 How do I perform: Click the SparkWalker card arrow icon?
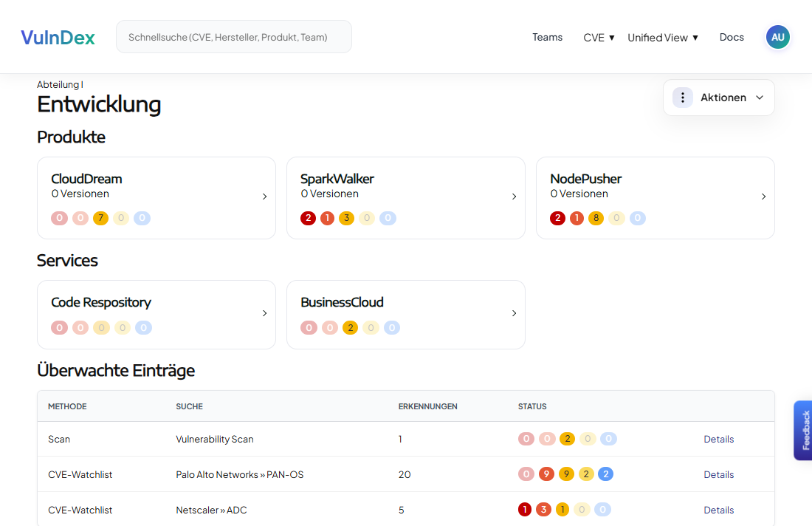click(514, 197)
